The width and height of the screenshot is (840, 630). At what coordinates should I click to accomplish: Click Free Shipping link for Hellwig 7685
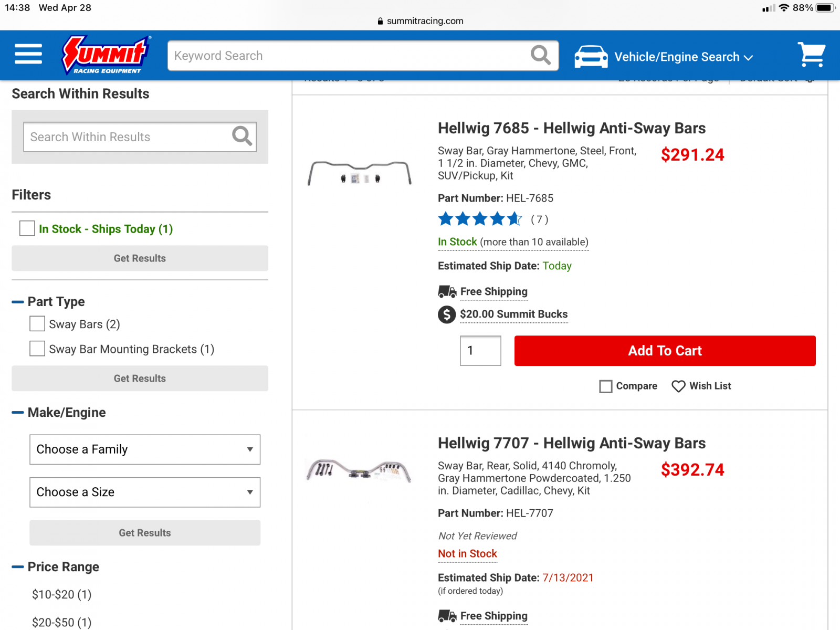494,291
